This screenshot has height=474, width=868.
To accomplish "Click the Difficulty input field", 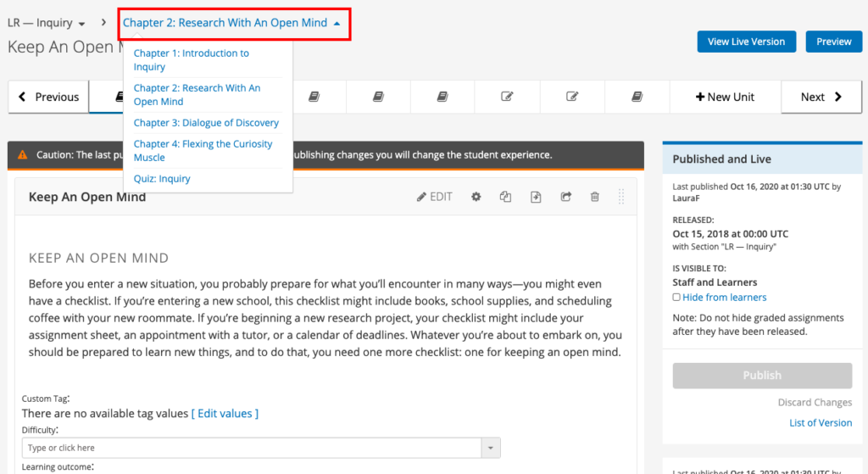I will point(252,448).
